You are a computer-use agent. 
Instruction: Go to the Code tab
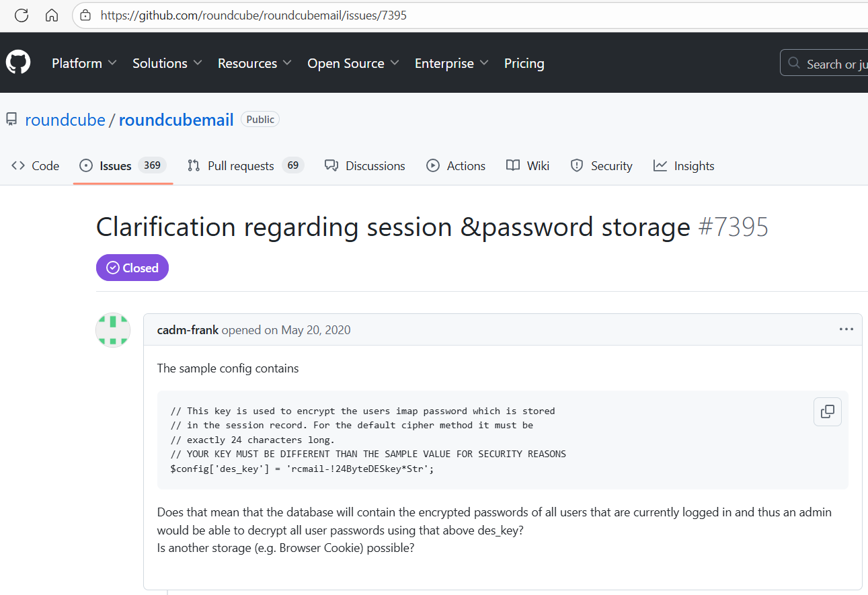coord(36,166)
